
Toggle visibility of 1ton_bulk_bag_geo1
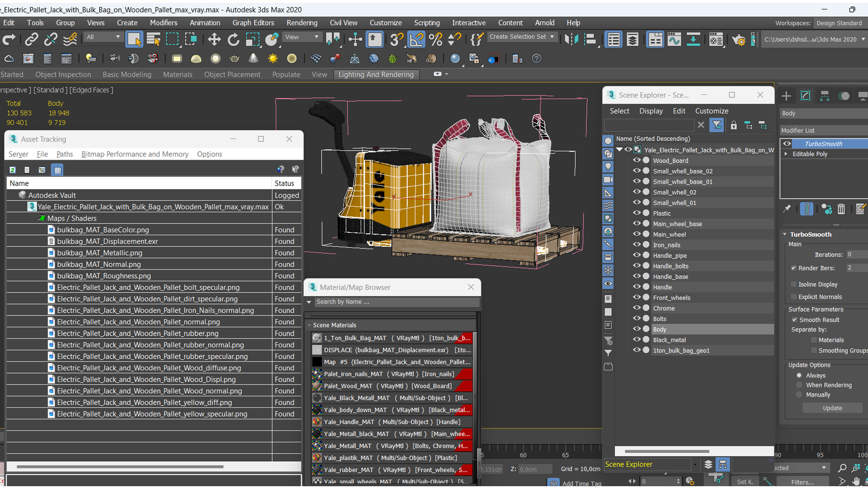637,350
